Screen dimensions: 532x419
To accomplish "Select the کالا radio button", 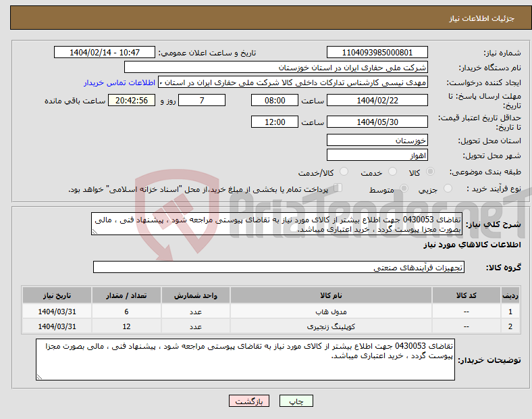I will click(x=430, y=172).
